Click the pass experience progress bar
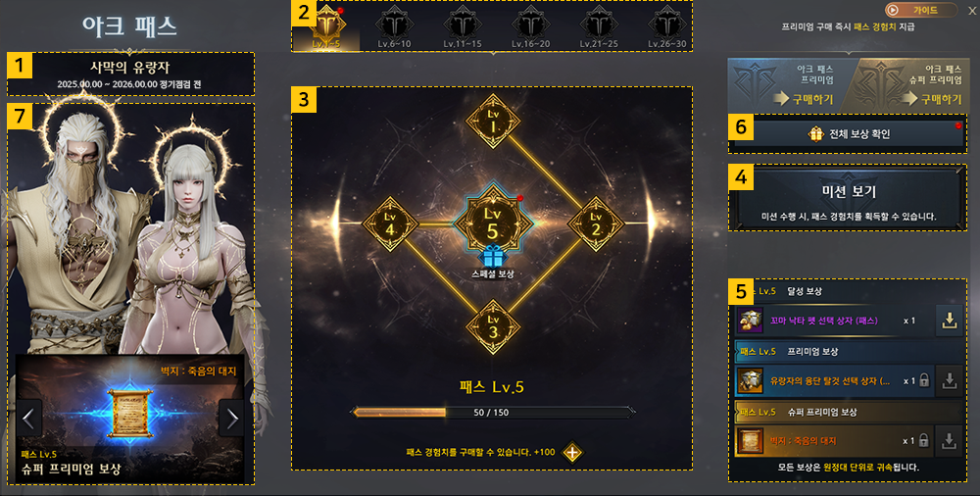 493,412
